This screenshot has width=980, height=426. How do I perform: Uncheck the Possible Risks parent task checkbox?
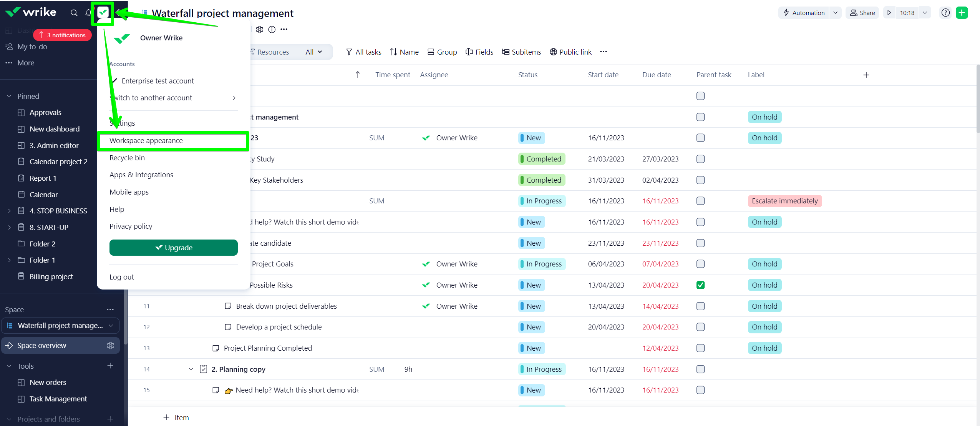(x=700, y=285)
